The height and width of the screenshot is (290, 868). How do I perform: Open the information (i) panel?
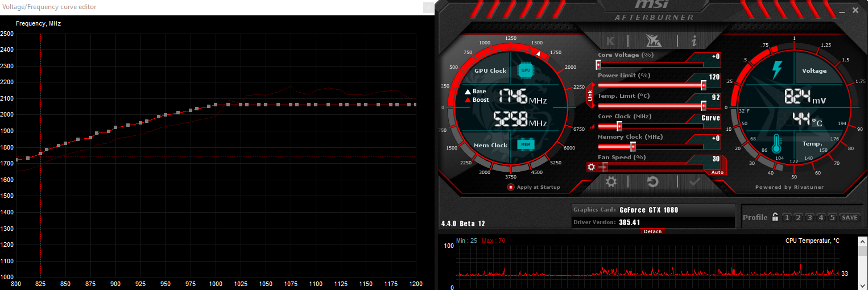click(x=694, y=41)
